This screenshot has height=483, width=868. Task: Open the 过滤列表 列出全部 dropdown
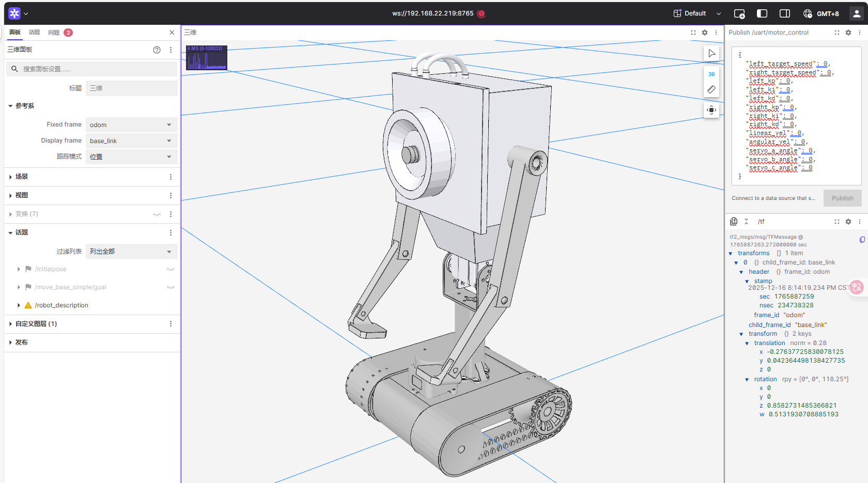pyautogui.click(x=132, y=252)
